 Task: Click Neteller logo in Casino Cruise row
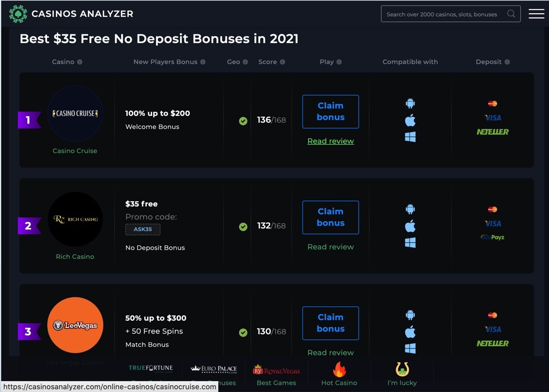click(492, 132)
